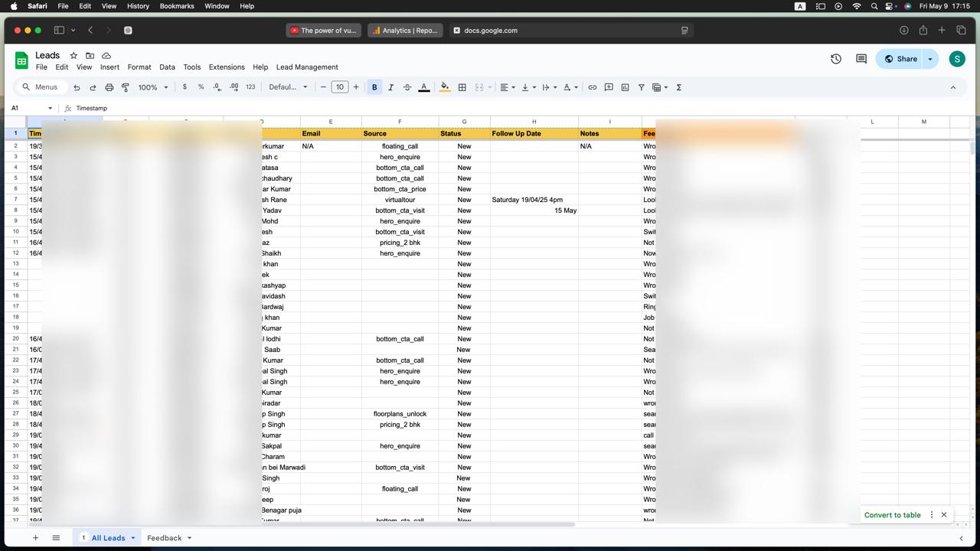Open the Lead Management menu
Image resolution: width=980 pixels, height=551 pixels.
tap(307, 67)
